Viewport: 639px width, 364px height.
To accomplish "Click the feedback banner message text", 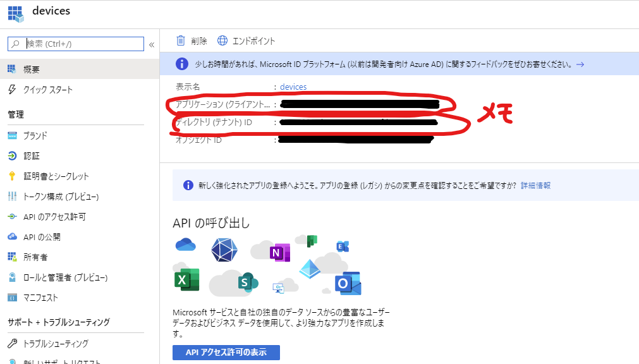I will [383, 64].
